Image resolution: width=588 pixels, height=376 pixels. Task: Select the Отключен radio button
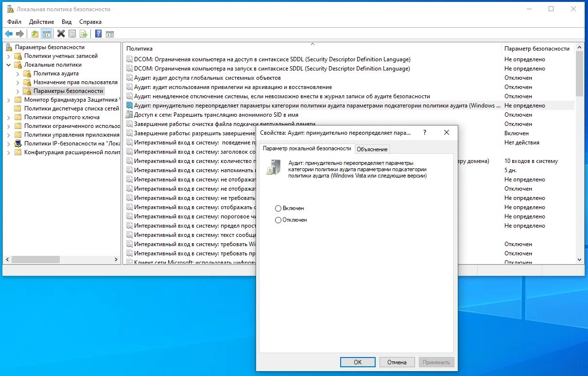(x=278, y=220)
